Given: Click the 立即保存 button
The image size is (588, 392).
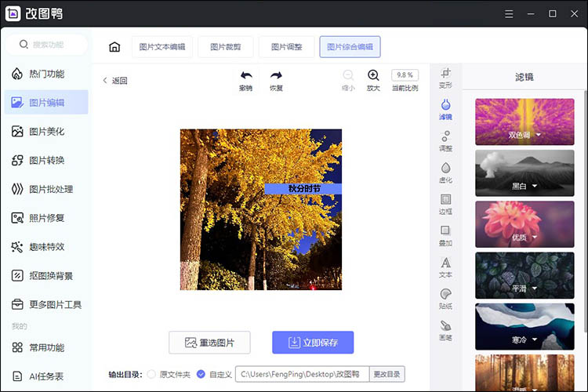Looking at the screenshot, I should [x=313, y=342].
